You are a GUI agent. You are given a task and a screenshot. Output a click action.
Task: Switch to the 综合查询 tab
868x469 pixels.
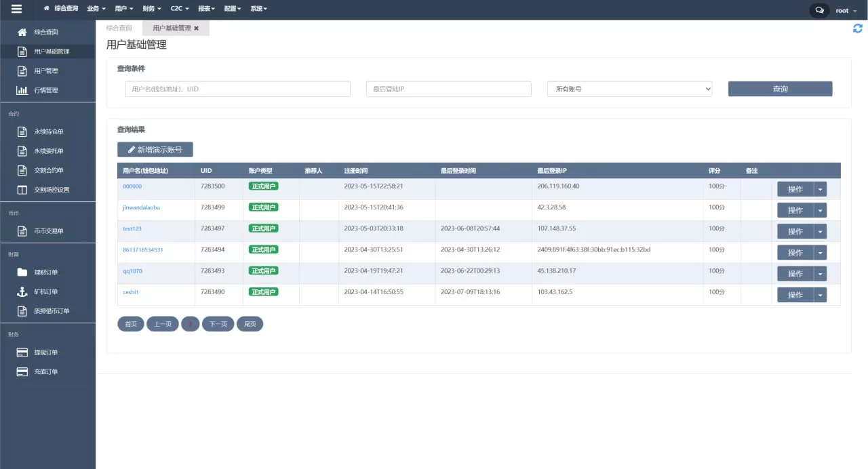(x=119, y=28)
